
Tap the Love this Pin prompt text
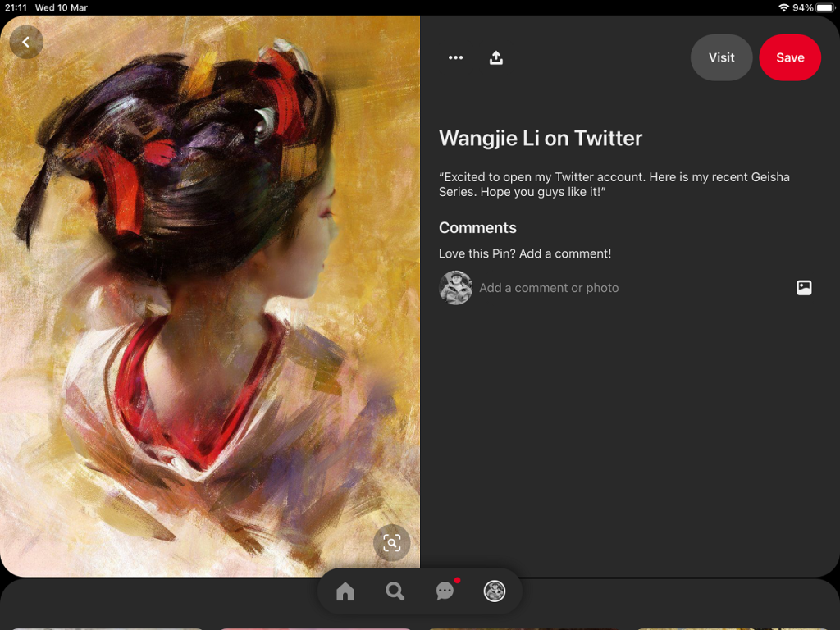[524, 253]
